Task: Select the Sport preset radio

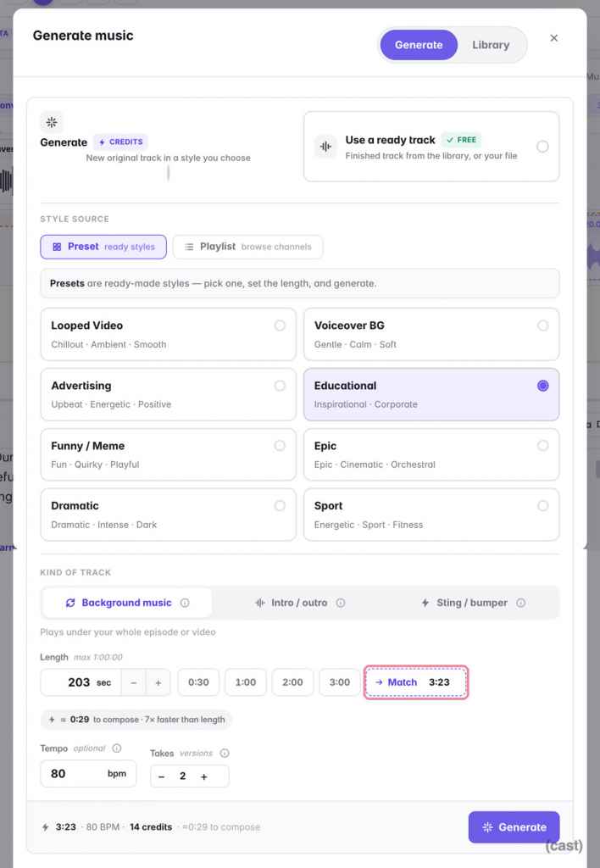Action: (x=542, y=505)
